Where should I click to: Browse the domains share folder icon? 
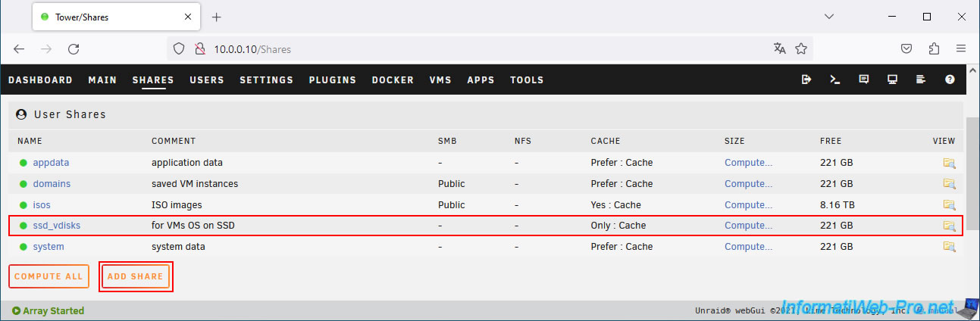[x=949, y=184]
